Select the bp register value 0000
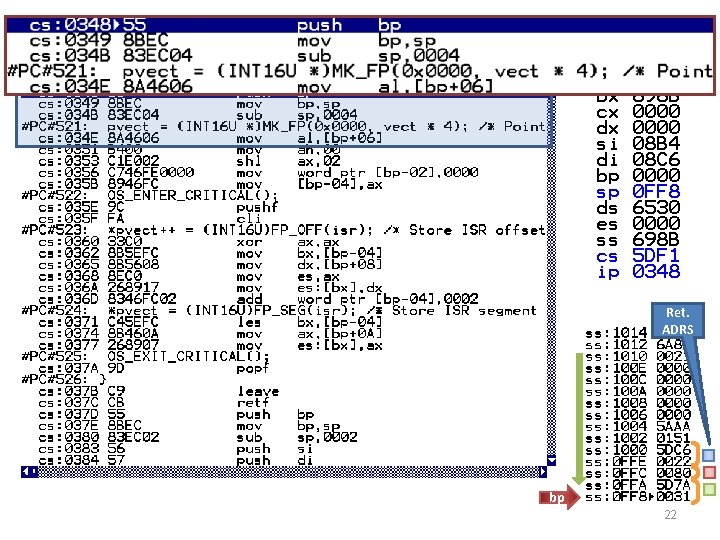 656,175
